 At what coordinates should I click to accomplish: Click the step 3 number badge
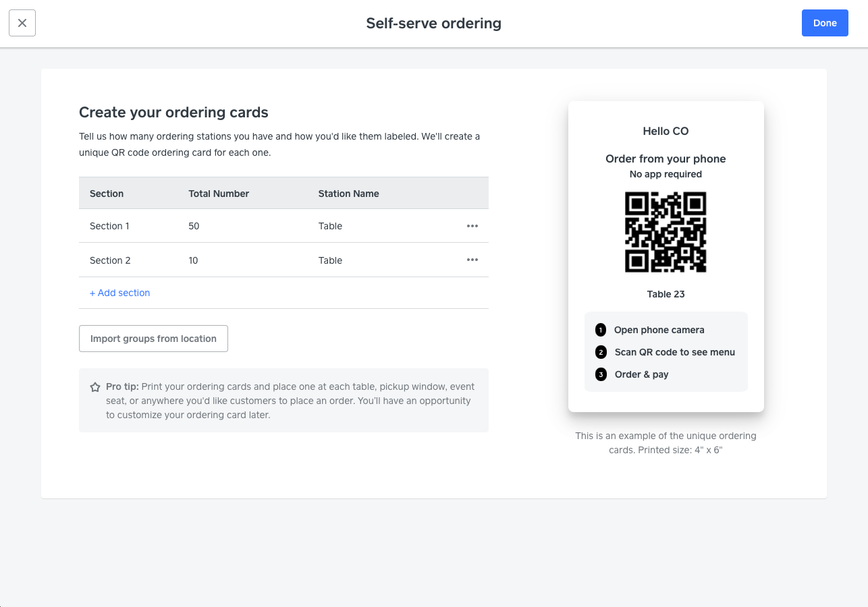[601, 374]
